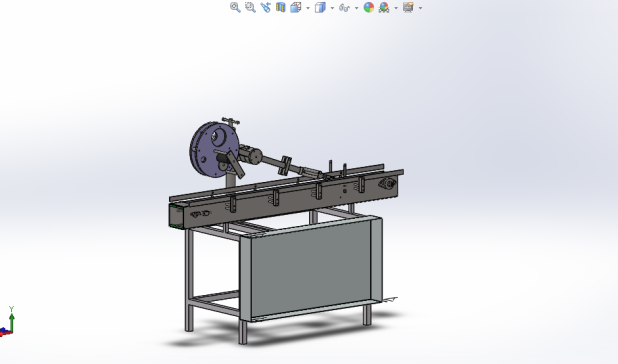Viewport: 618px width, 364px height.
Task: Select the purple label reel disc
Action: click(215, 150)
